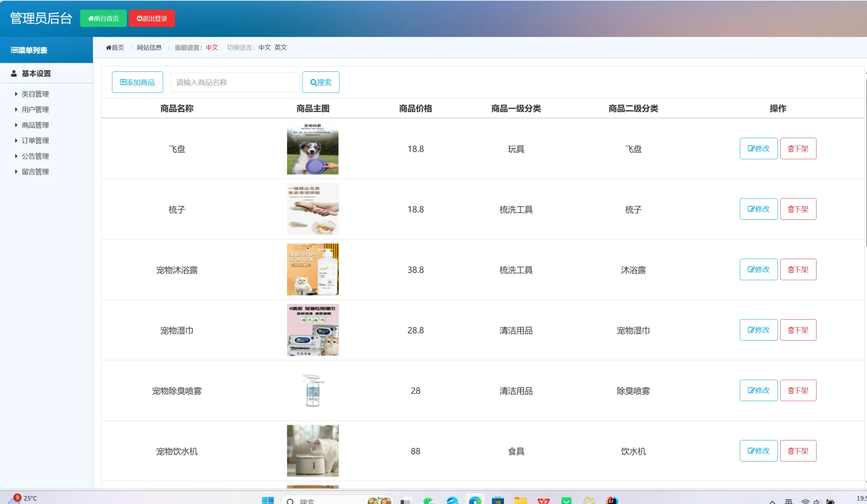This screenshot has height=504, width=867.
Task: Click the magnifier icon on the 搜索 button
Action: click(313, 82)
